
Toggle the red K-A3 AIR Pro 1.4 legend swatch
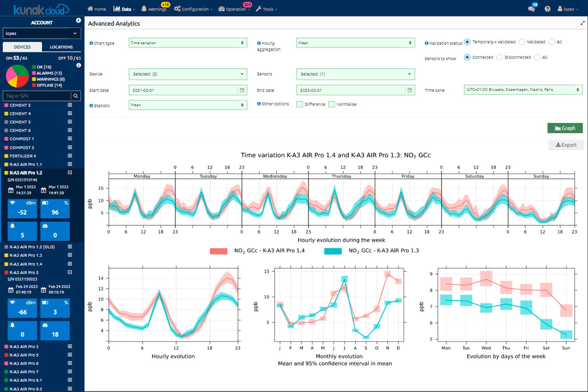pos(219,251)
